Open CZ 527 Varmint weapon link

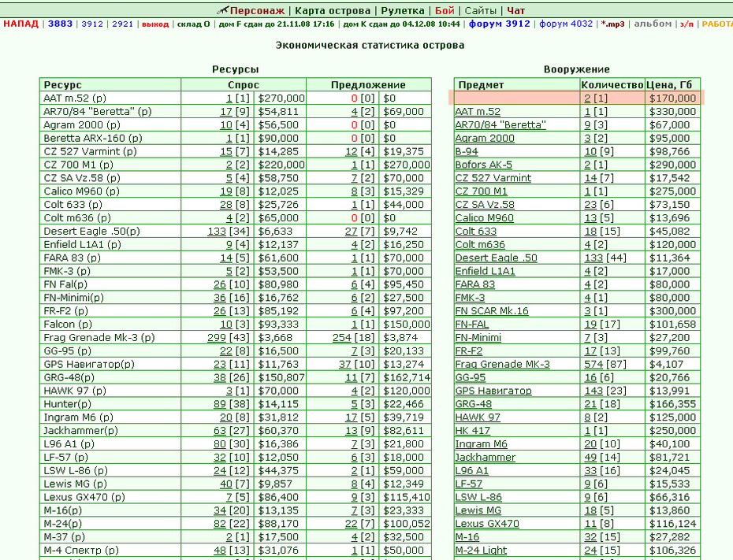click(493, 179)
